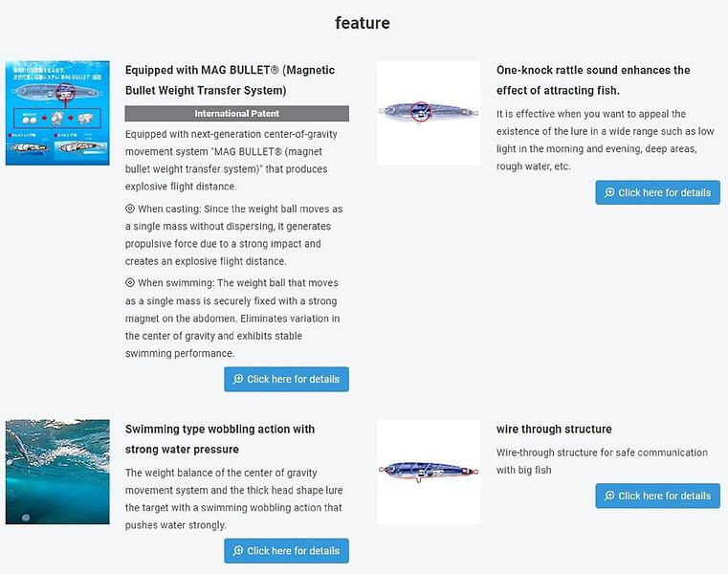Viewport: 728px width, 574px height.
Task: Click magnifier icon in wire through details button
Action: coord(609,497)
